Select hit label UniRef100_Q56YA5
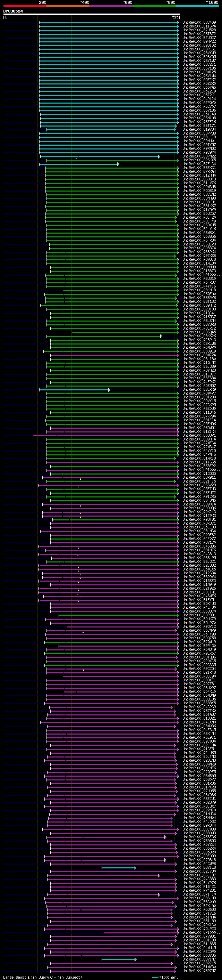The width and height of the screenshot is (222, 980). pos(199,88)
